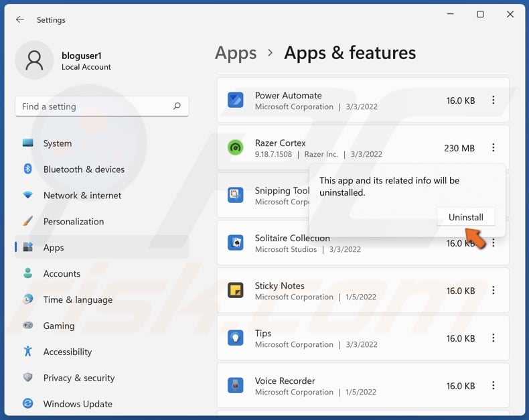The image size is (529, 420).
Task: Click the System monitor icon
Action: (x=27, y=143)
